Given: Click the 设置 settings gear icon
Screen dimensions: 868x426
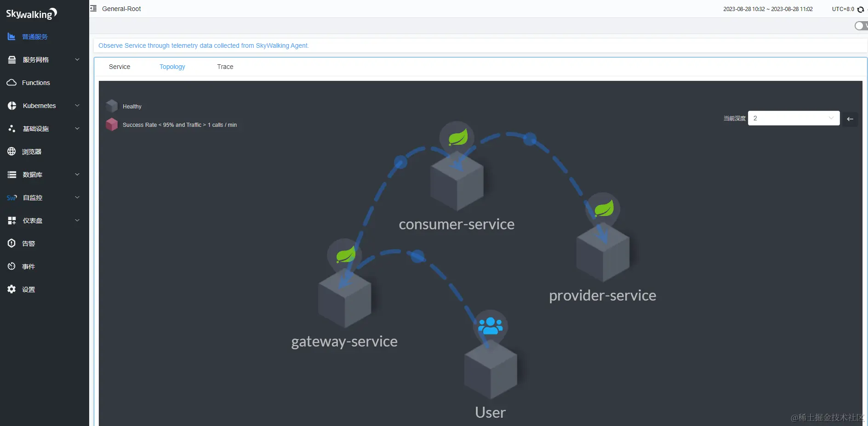Looking at the screenshot, I should coord(11,289).
